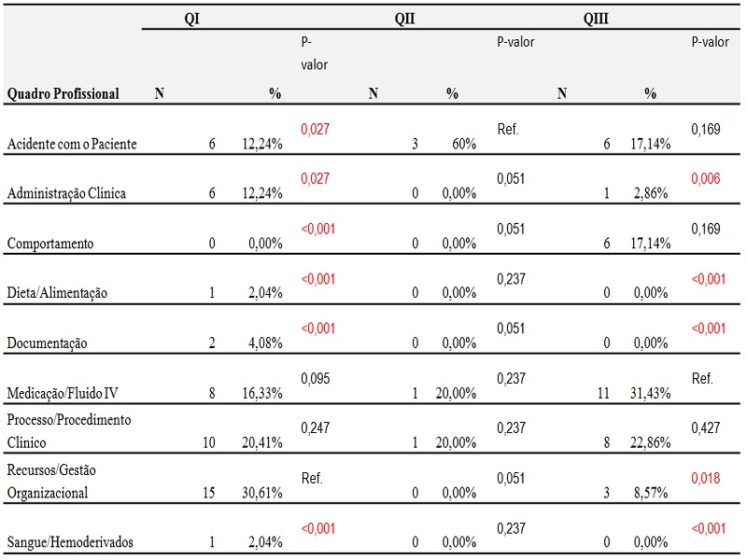Select the 30,61% percentage cell
747x560 pixels.
pyautogui.click(x=261, y=493)
